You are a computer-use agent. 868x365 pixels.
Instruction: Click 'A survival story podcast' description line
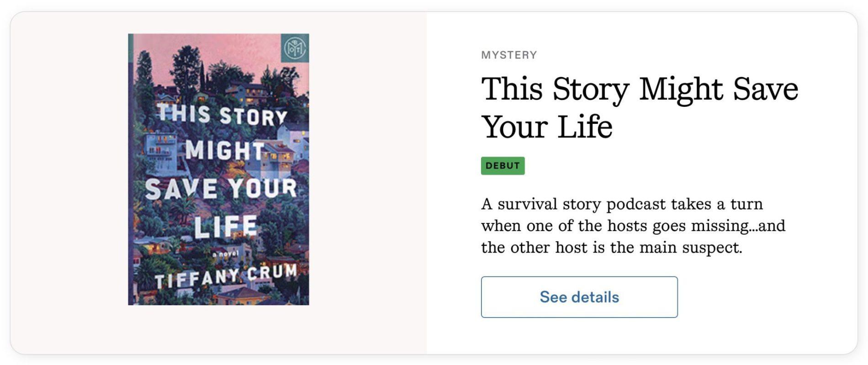click(x=621, y=204)
